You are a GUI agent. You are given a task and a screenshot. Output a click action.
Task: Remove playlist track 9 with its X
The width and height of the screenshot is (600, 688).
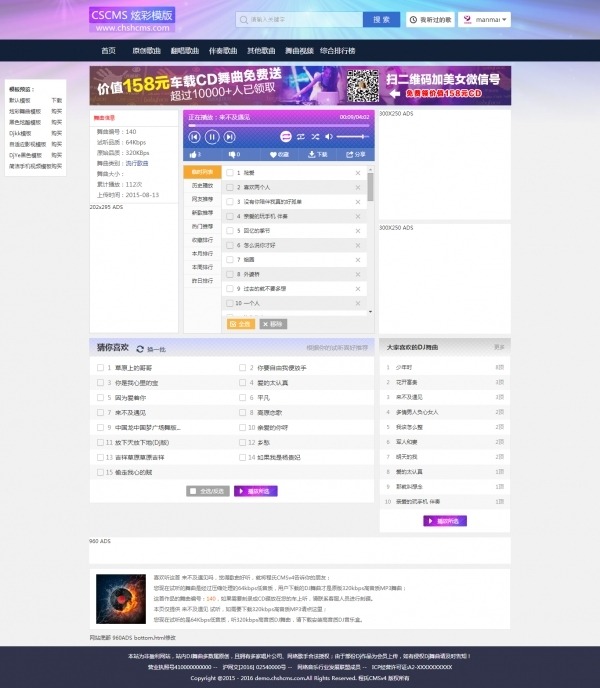click(358, 289)
